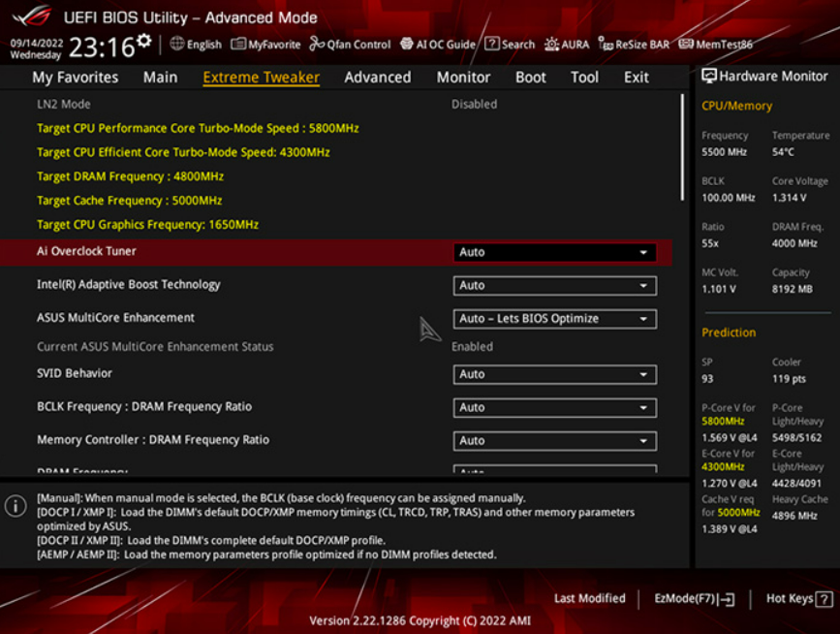Click the 4896 MHz Heavy Cache value
Image resolution: width=840 pixels, height=634 pixels.
(794, 516)
